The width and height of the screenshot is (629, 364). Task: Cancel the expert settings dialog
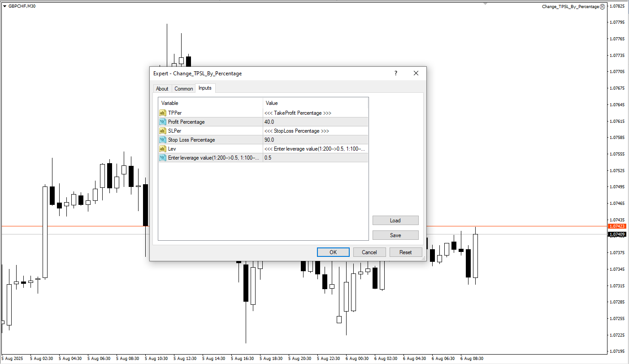tap(369, 252)
